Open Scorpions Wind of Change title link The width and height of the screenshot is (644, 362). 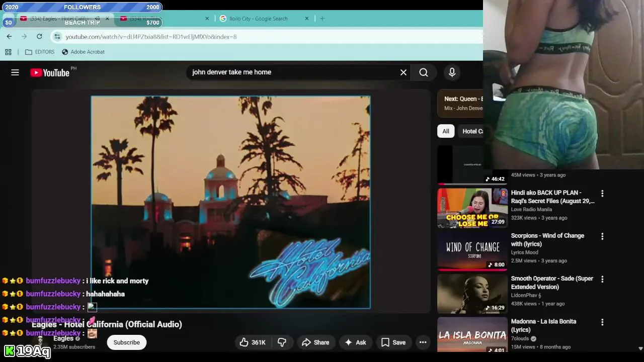(x=547, y=240)
